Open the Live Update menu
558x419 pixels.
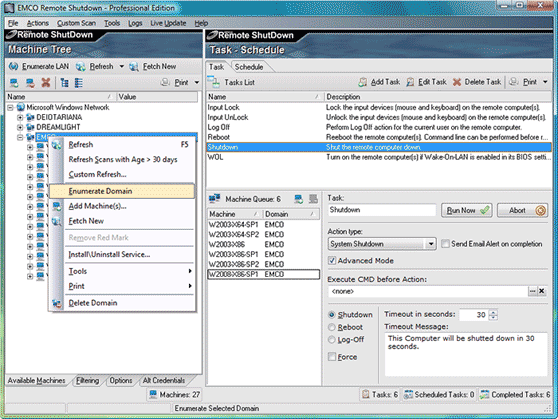(x=168, y=23)
